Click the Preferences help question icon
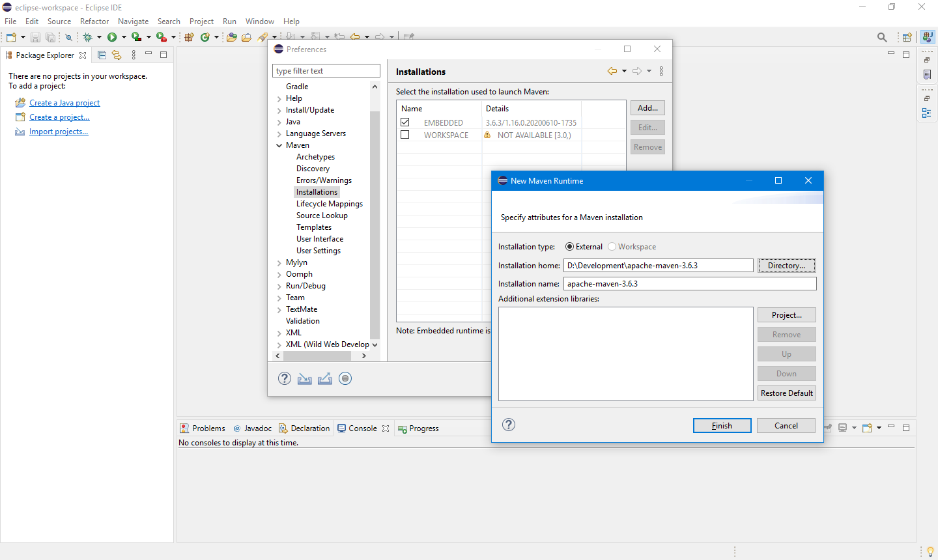Image resolution: width=938 pixels, height=560 pixels. point(285,378)
